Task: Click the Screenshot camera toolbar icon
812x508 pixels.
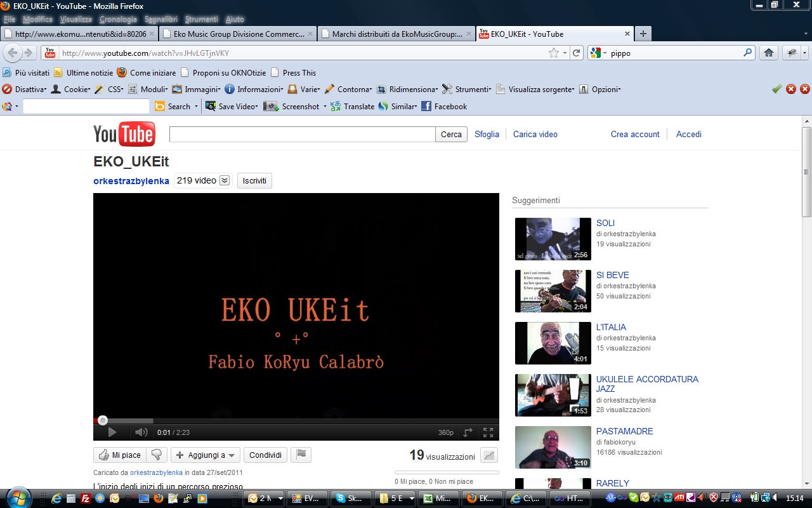Action: tap(271, 106)
